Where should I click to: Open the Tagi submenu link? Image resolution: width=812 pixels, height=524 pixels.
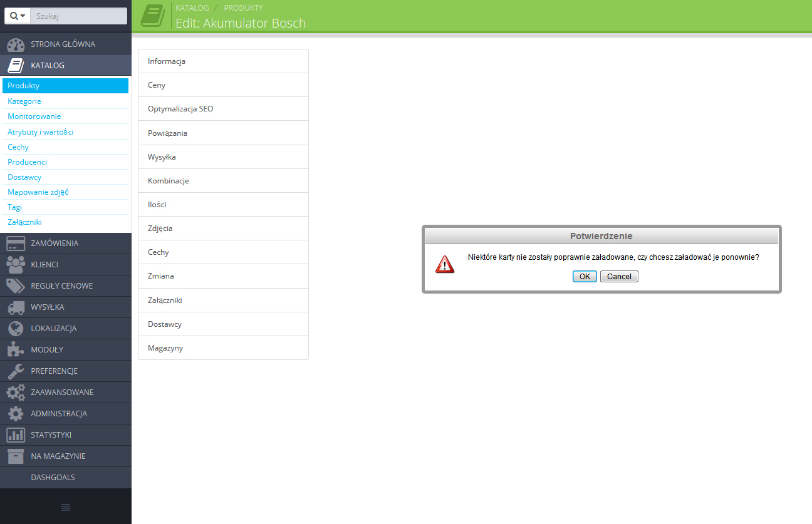click(x=15, y=207)
